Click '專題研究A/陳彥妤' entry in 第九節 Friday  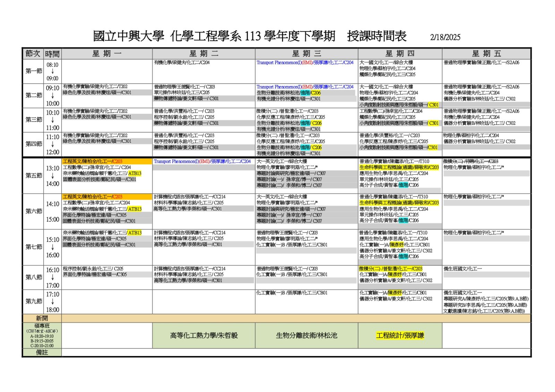tap(486, 299)
